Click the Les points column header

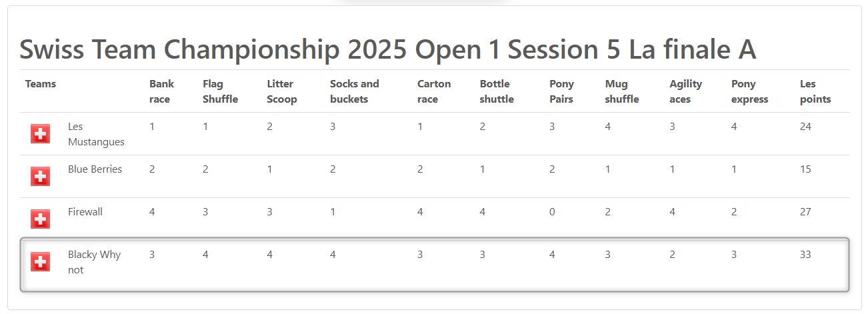click(815, 91)
